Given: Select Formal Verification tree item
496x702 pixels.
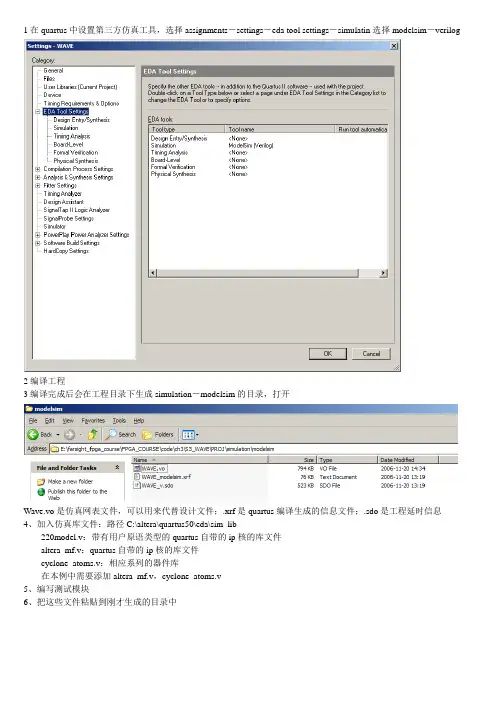Looking at the screenshot, I should pyautogui.click(x=76, y=153).
